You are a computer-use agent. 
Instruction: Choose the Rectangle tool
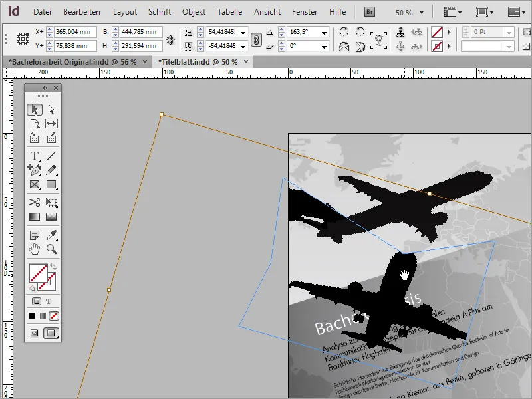click(x=51, y=184)
